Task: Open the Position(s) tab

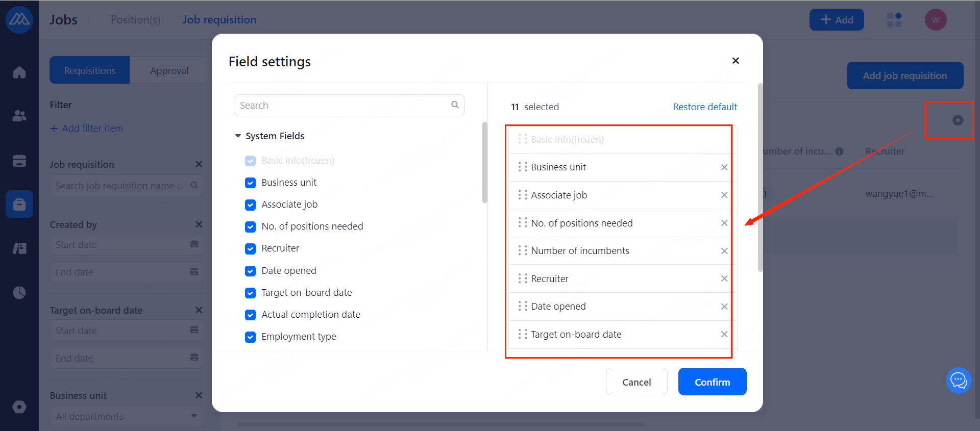Action: click(135, 20)
